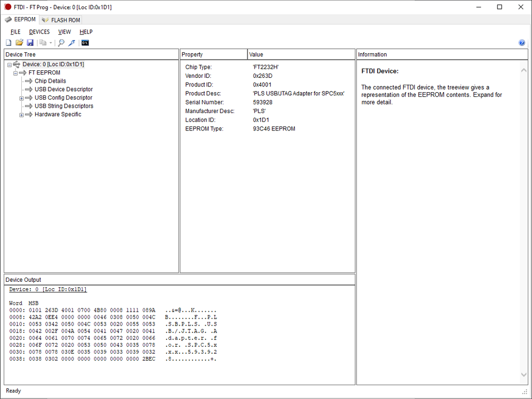Click the Value column header

[x=301, y=55]
